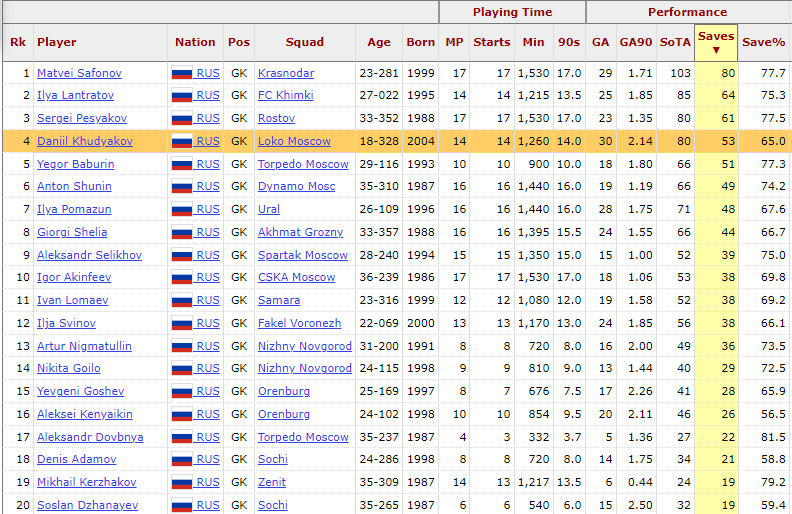Click the Nation column header
792x514 pixels.
tap(195, 42)
